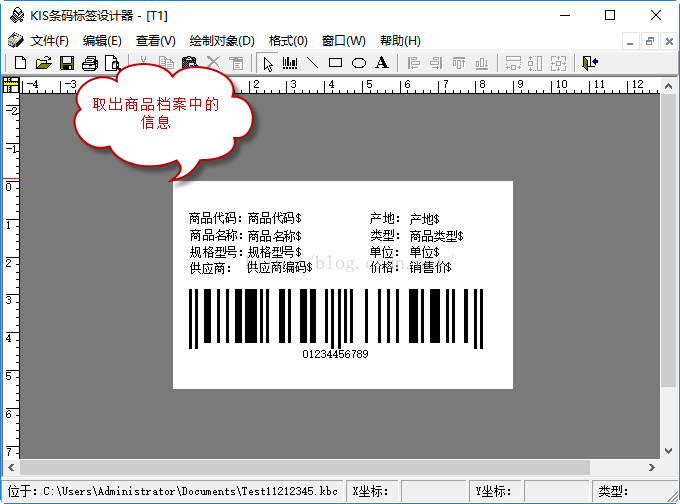
Task: Select the 规格型号$ field text
Action: point(274,252)
